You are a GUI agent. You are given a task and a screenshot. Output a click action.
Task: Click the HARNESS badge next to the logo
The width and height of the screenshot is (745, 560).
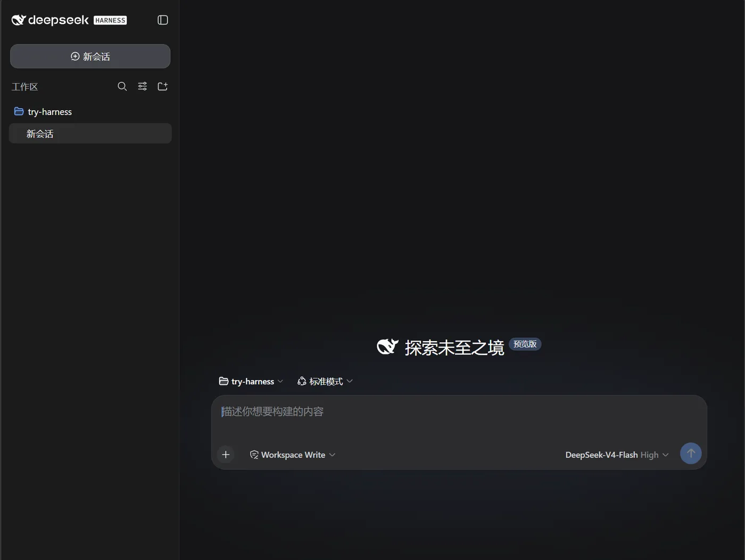[110, 20]
